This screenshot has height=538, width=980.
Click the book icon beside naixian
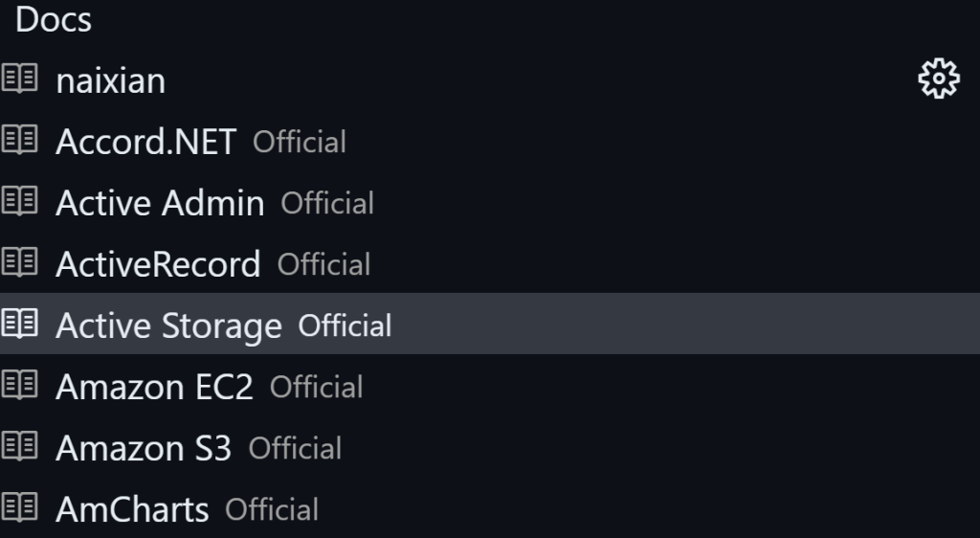point(19,79)
